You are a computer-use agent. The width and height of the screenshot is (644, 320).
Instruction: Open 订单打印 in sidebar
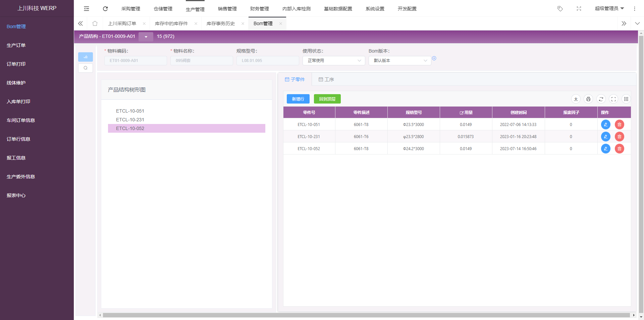[x=16, y=64]
